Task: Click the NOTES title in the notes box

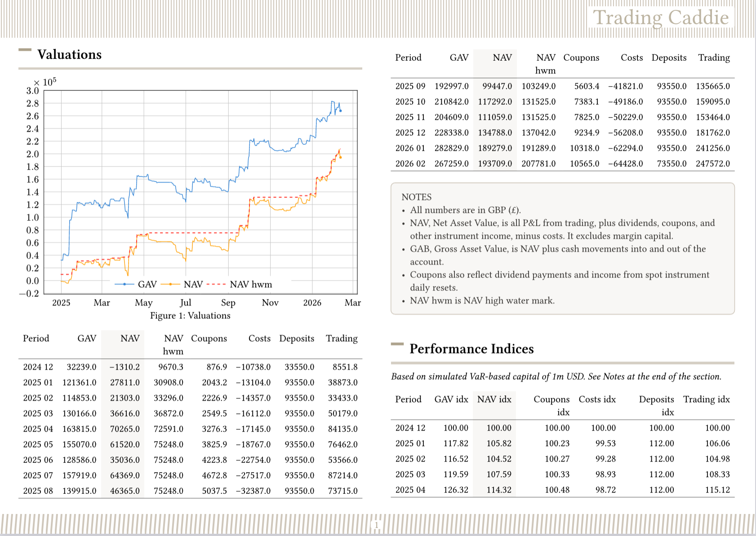Action: pos(416,197)
